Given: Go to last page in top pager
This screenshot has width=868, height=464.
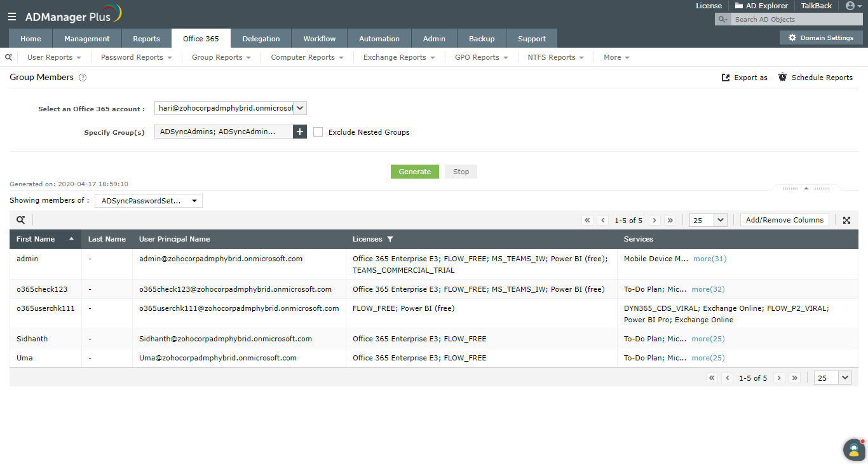Looking at the screenshot, I should click(670, 221).
